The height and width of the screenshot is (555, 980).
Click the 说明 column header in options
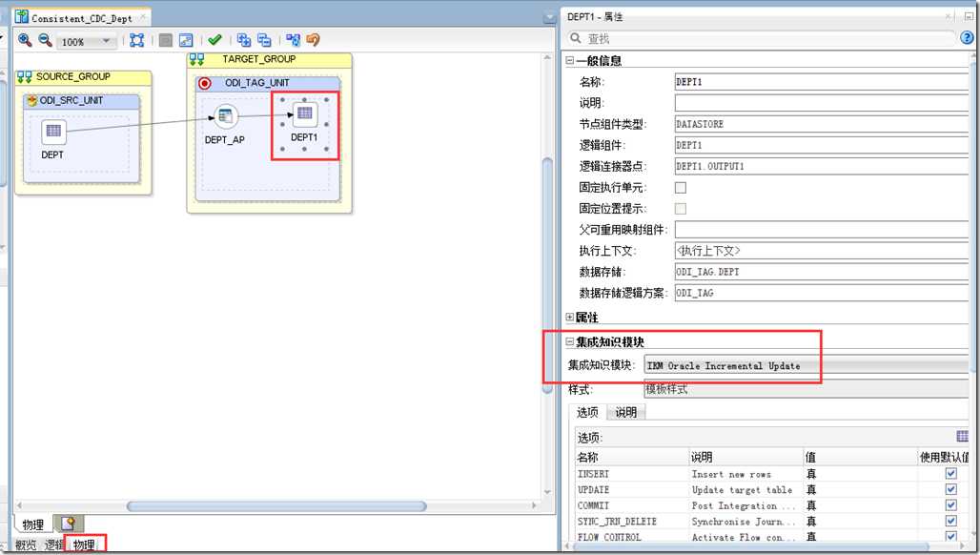[745, 458]
